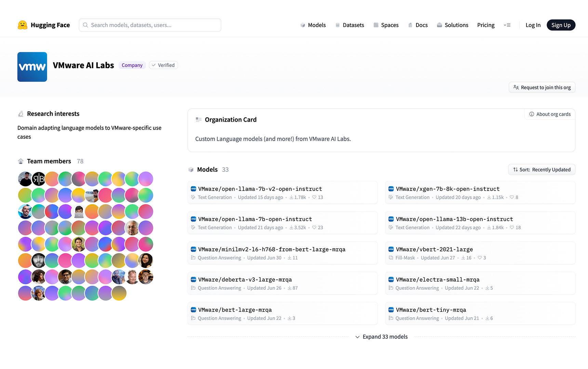Open VMware/bert-tiny-mrqa model
This screenshot has height=369, width=588.
pos(480,314)
